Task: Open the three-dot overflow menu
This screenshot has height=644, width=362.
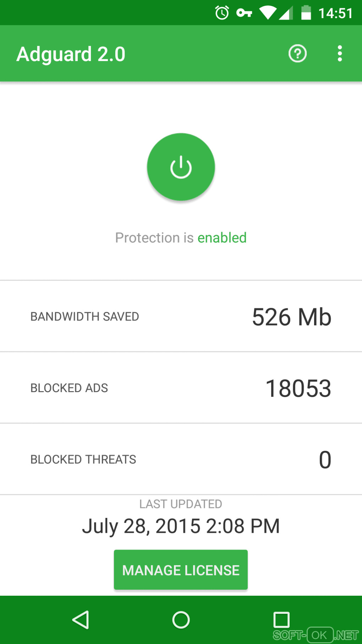Action: 340,54
